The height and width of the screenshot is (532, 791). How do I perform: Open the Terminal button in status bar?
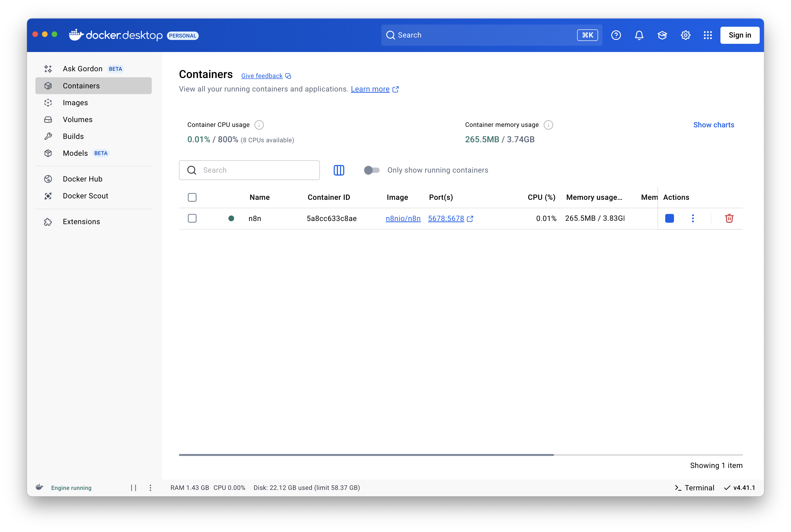click(x=694, y=487)
